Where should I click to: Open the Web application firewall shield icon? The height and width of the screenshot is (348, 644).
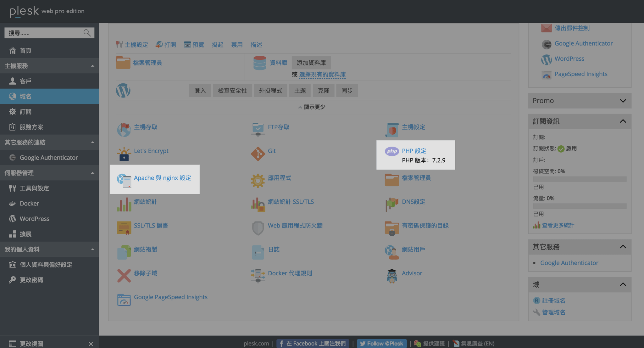coord(258,228)
